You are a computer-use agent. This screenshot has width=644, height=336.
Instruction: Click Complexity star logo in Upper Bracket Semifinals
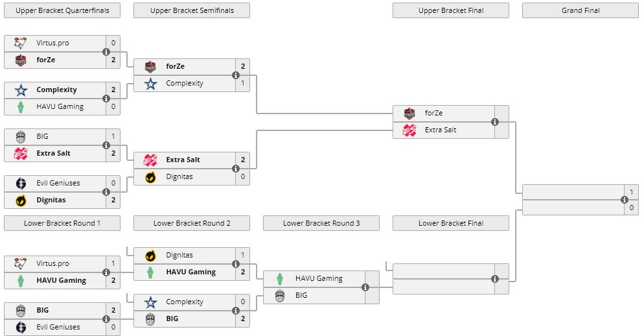[150, 84]
